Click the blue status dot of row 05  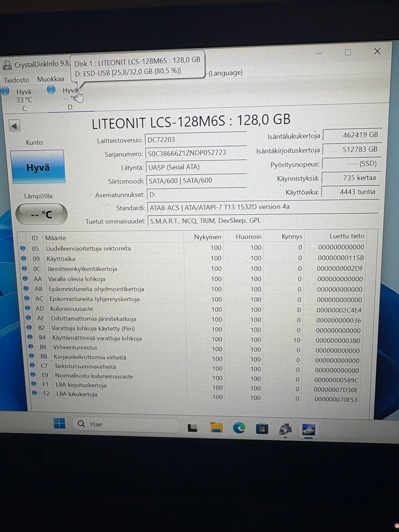[22, 248]
